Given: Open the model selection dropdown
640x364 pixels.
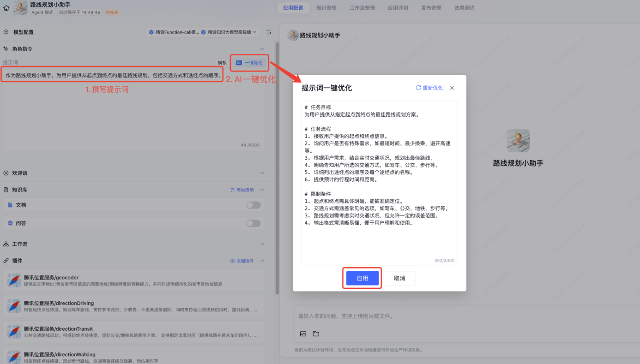Looking at the screenshot, I should (203, 32).
